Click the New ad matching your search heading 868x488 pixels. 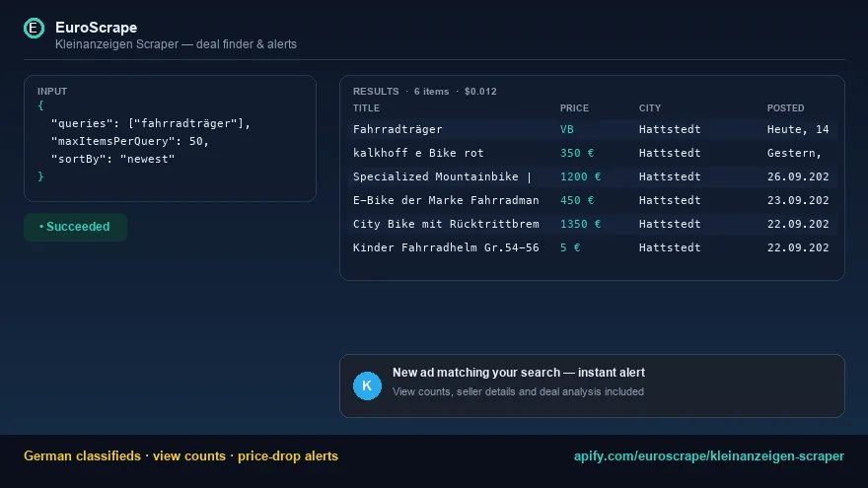pyautogui.click(x=518, y=373)
